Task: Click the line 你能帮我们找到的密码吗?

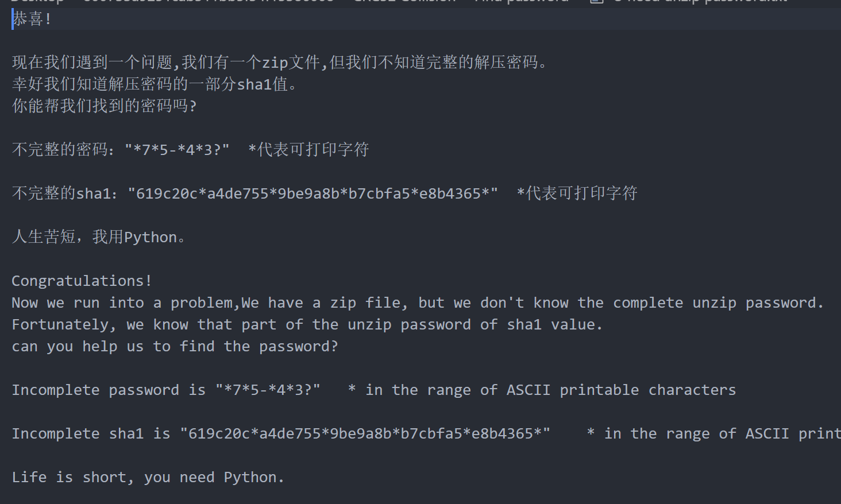Action: [104, 106]
